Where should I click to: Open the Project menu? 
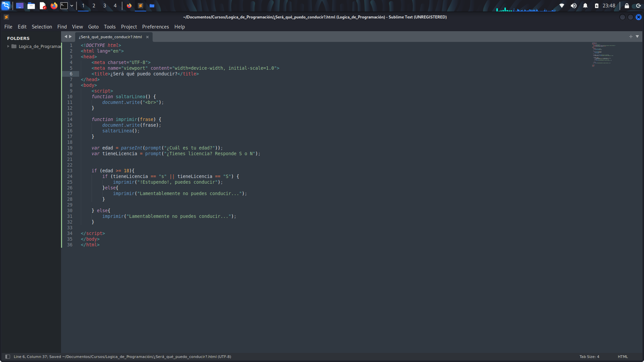tap(129, 27)
